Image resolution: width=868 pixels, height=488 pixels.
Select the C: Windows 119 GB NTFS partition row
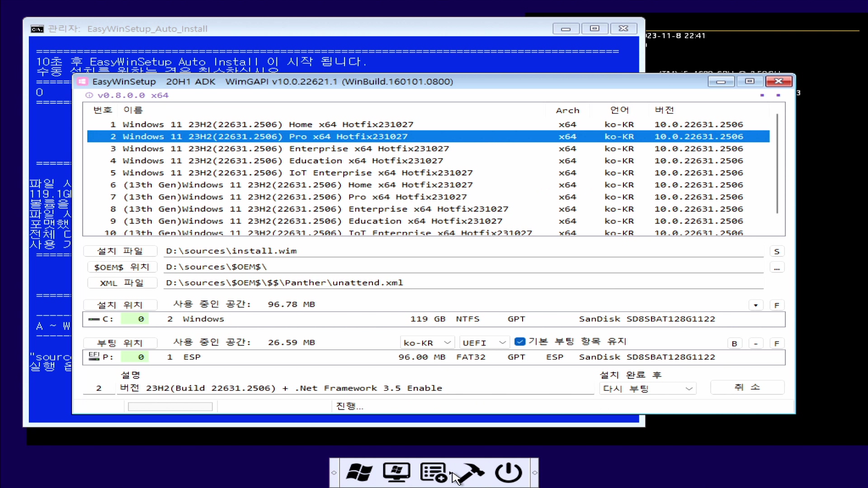tap(434, 319)
